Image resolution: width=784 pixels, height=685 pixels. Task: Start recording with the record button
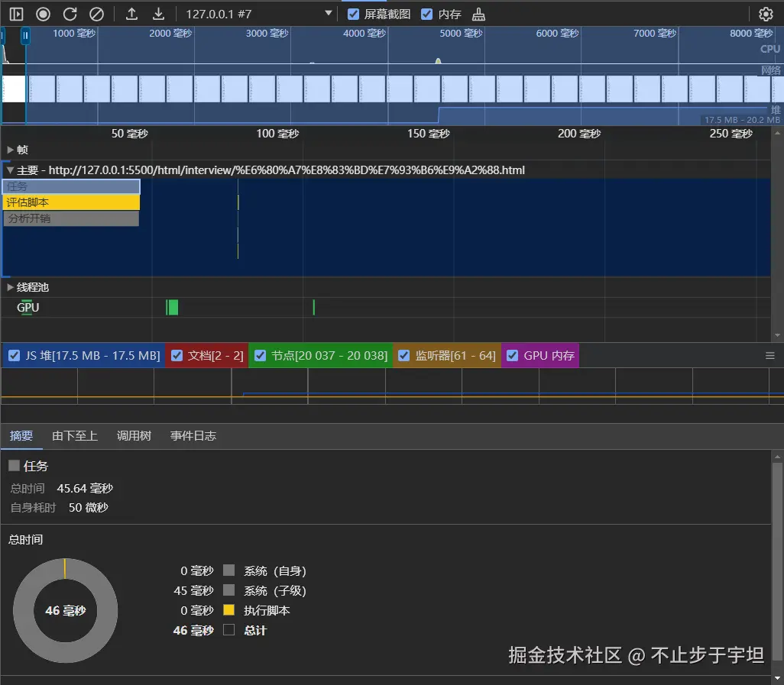pyautogui.click(x=43, y=14)
